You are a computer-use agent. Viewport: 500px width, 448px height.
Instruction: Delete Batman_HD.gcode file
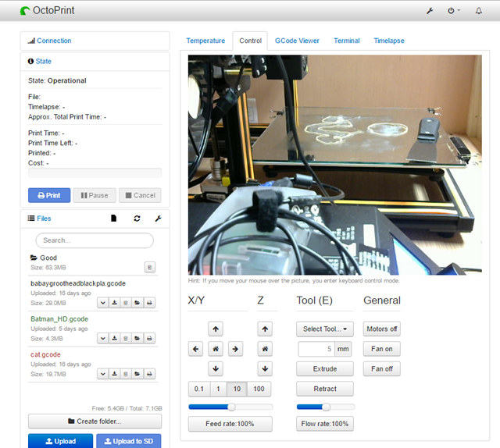click(126, 338)
